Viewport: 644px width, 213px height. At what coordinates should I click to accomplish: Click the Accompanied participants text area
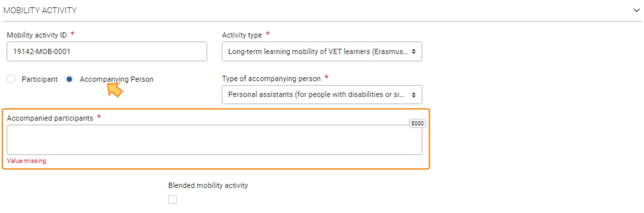click(214, 140)
